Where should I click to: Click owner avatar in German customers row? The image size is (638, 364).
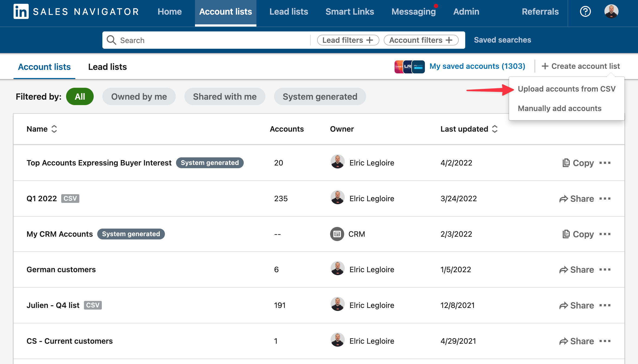click(x=337, y=268)
